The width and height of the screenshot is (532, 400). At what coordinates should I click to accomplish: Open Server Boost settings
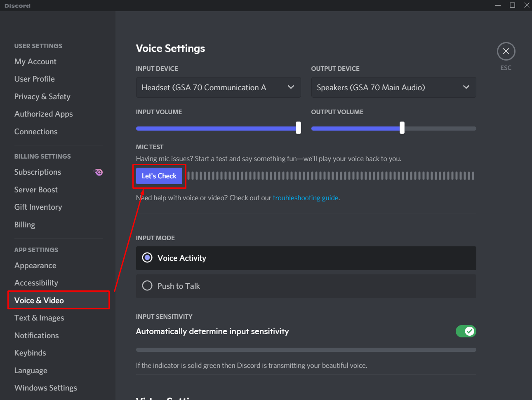(36, 189)
